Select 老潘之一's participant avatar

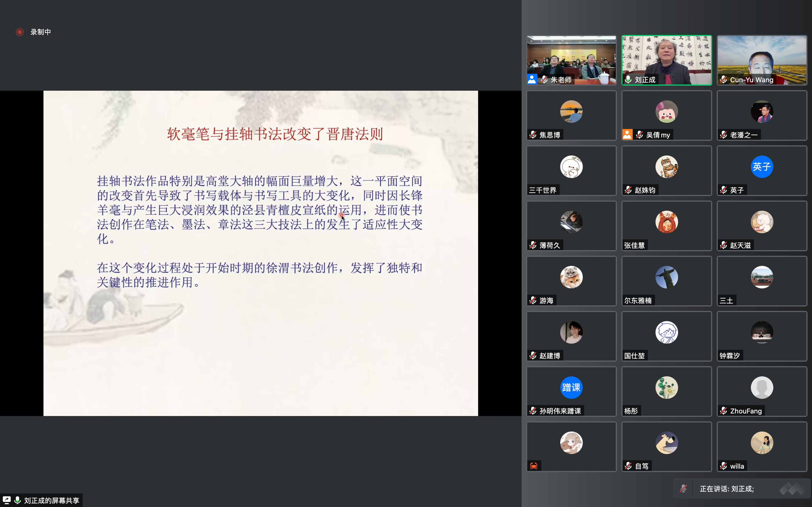point(762,112)
